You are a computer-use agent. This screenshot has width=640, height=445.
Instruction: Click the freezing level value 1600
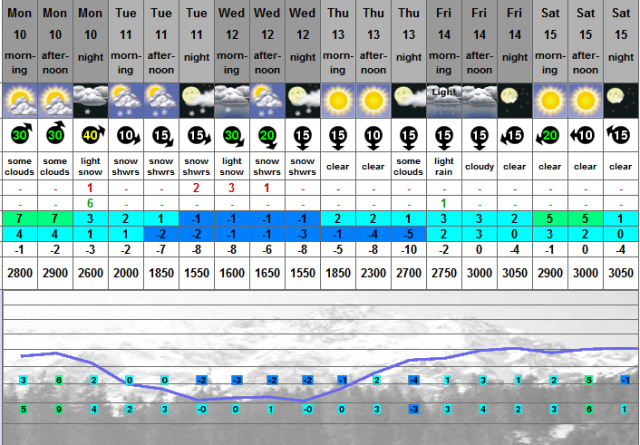point(232,273)
